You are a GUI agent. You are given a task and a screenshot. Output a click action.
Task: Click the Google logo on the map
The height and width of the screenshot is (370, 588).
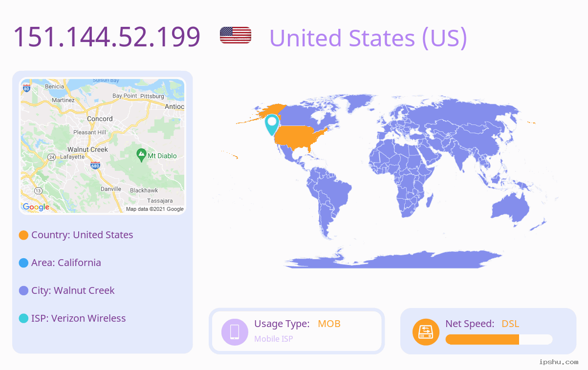(x=36, y=207)
